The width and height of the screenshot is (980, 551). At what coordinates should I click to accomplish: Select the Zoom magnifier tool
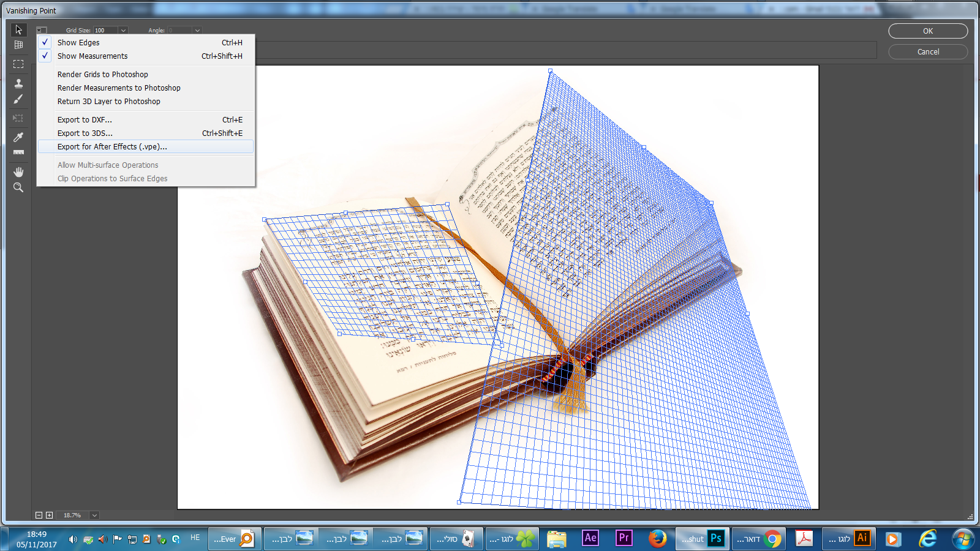[x=18, y=187]
